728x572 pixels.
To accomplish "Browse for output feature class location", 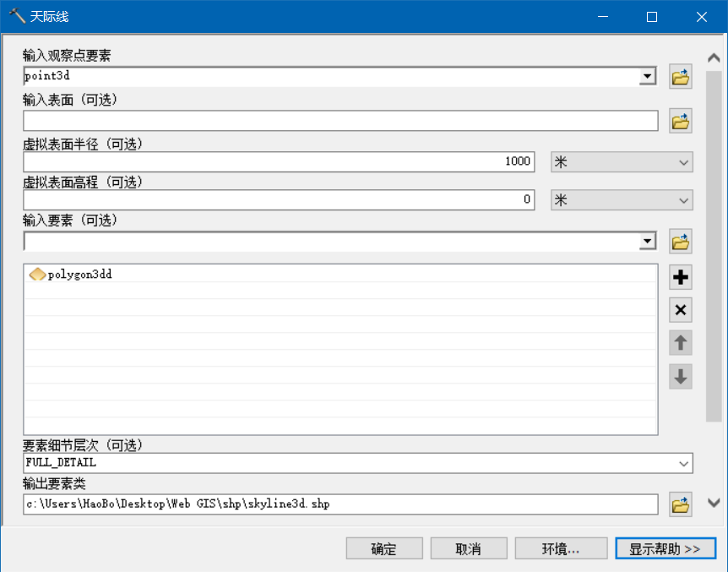I will pos(680,504).
